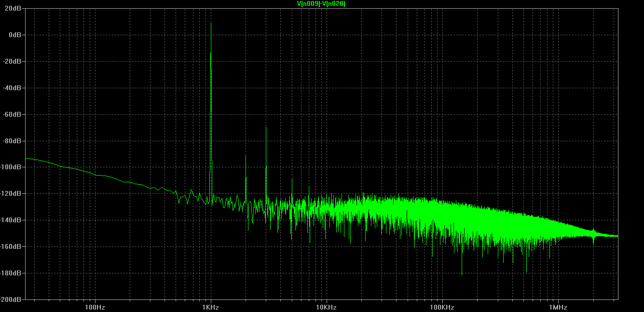The height and width of the screenshot is (312, 644).
Task: Click the -20dB y-axis label
Action: coord(12,61)
